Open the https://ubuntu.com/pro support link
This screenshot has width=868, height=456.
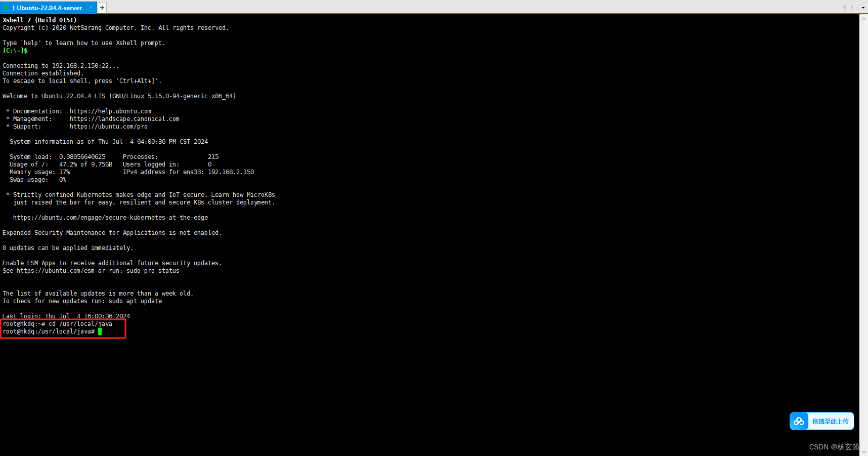click(x=108, y=126)
